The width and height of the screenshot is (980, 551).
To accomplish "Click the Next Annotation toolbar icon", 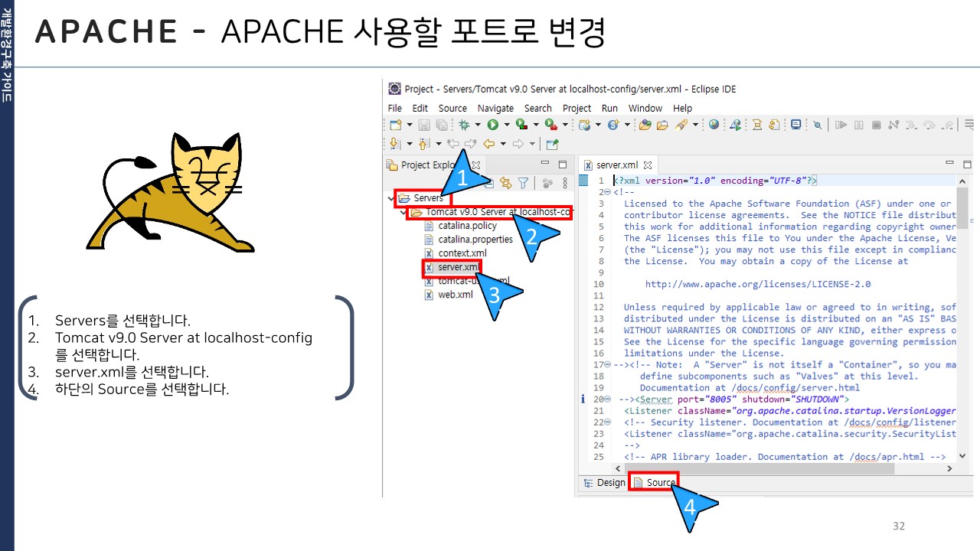I will tap(394, 144).
